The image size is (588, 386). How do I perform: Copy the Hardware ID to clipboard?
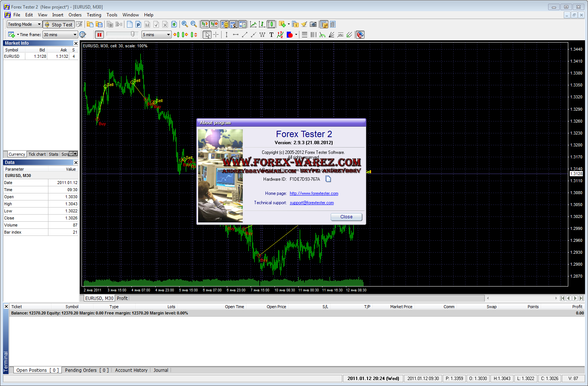coord(328,179)
